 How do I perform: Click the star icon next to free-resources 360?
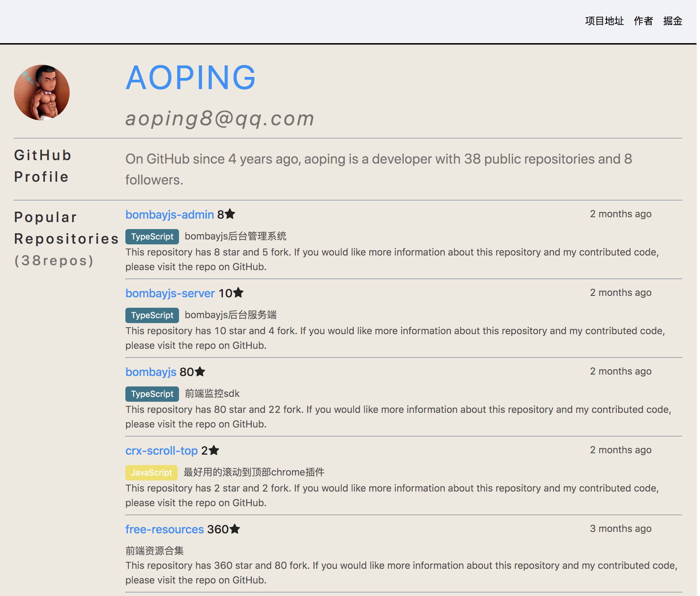[x=235, y=529]
